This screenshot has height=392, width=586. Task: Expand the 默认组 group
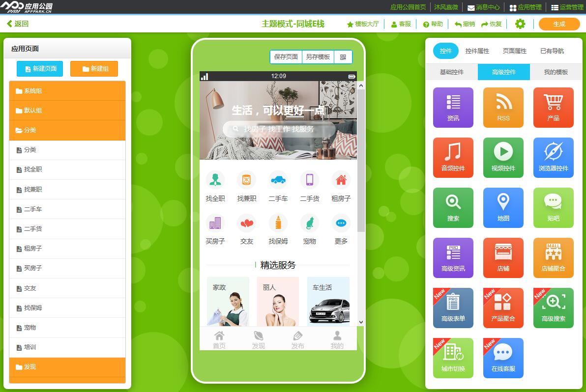tap(67, 111)
